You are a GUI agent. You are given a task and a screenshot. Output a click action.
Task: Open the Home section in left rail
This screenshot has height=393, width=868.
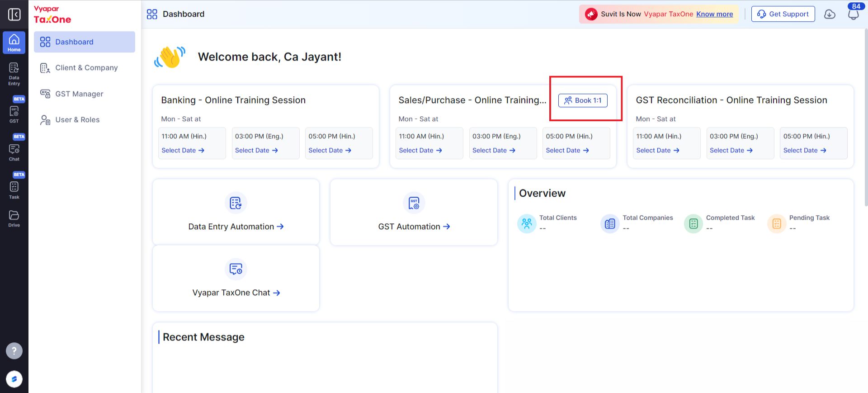14,43
